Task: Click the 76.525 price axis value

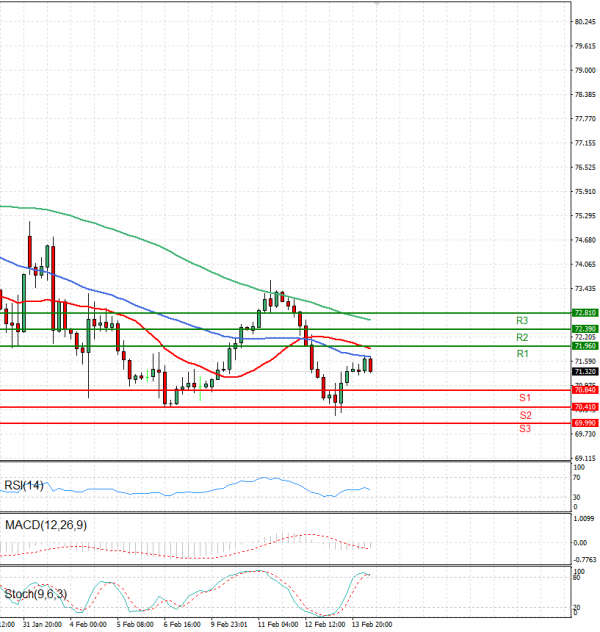Action: pyautogui.click(x=585, y=167)
